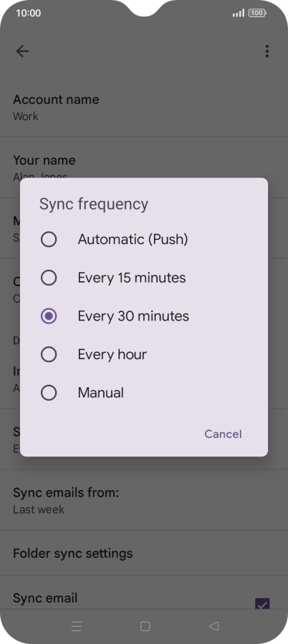Select the Automatic (Push) radio button
Viewport: 288px width, 644px height.
point(49,240)
